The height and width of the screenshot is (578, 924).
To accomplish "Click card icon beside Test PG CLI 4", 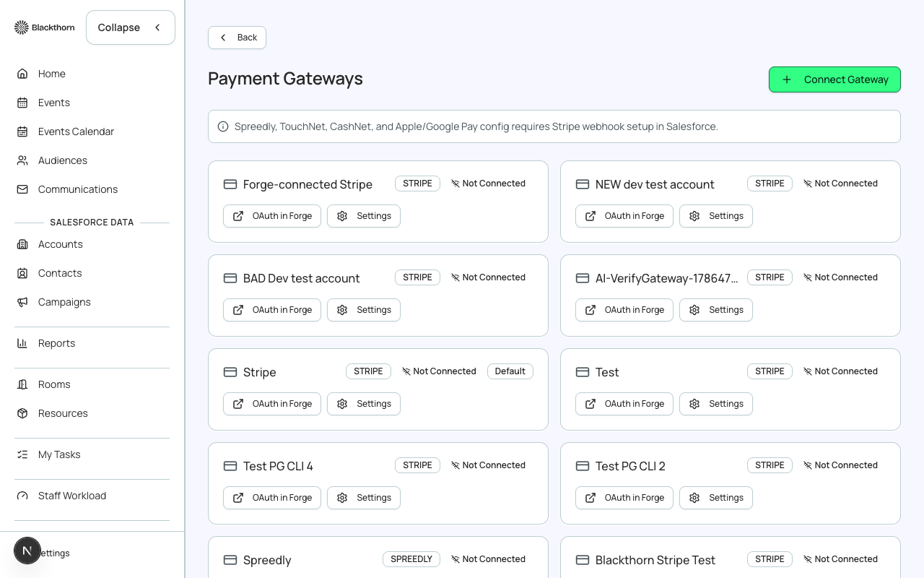I will (x=230, y=466).
